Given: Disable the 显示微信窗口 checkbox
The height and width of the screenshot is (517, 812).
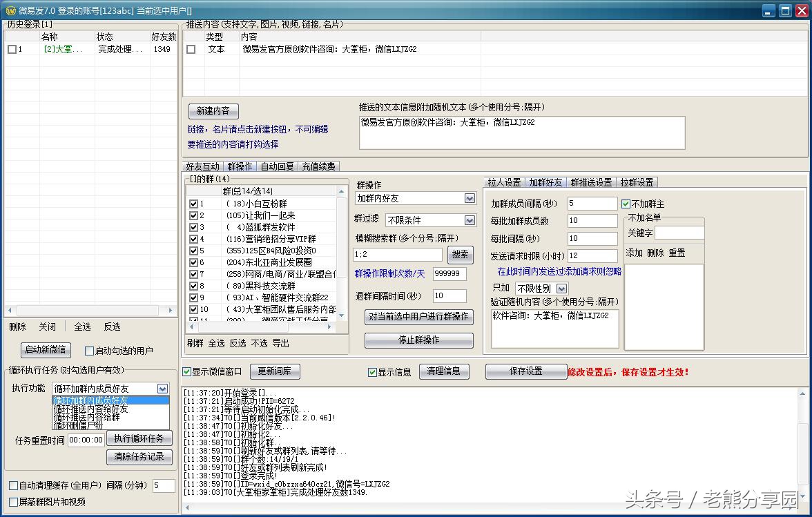Looking at the screenshot, I should click(x=186, y=371).
